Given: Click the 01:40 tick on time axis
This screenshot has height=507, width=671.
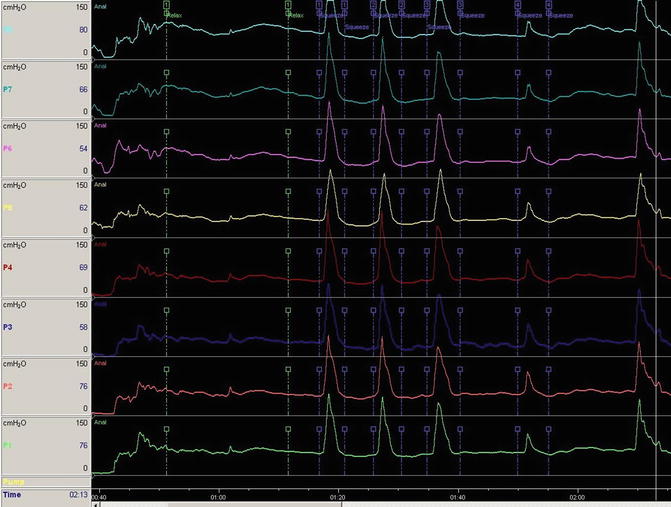Looking at the screenshot, I should pos(457,496).
